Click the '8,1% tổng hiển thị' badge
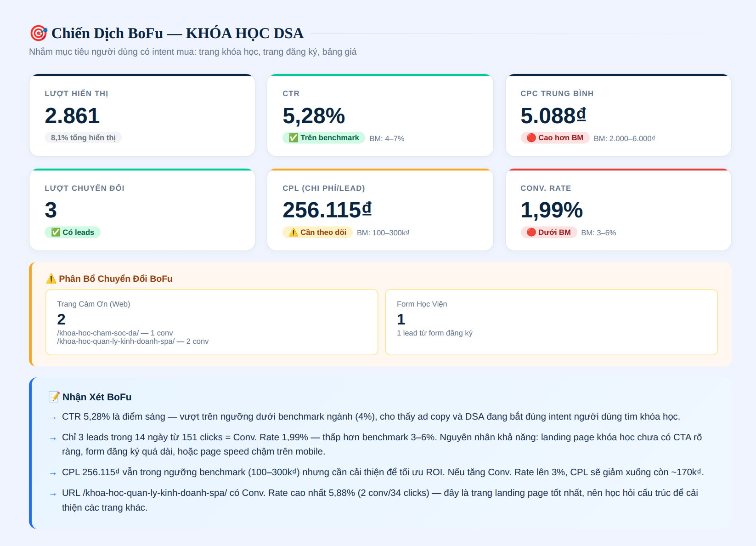 (83, 137)
